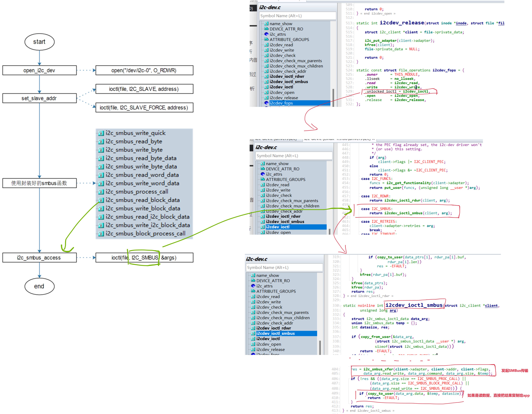
Task: Click the ioctl(file, I2C_SMBUS, &args) box
Action: pos(144,258)
